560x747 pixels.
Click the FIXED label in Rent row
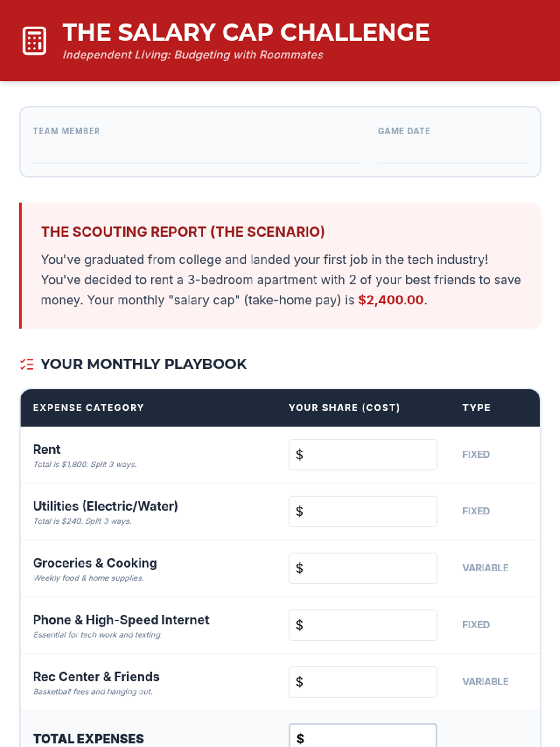pos(476,455)
